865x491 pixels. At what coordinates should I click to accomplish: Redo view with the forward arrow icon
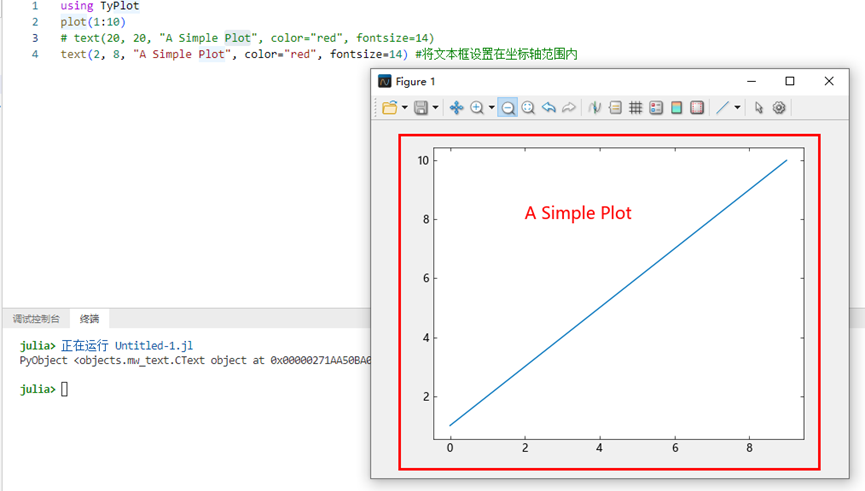pos(569,108)
